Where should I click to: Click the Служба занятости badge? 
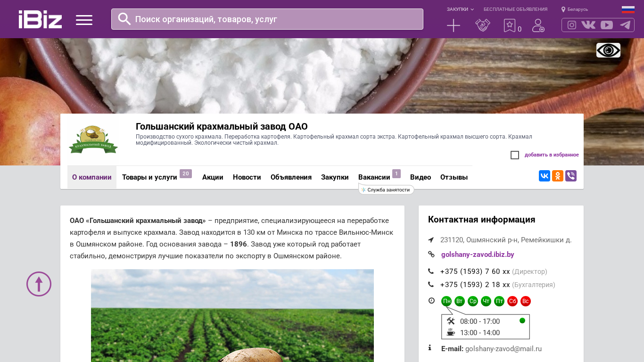click(386, 190)
